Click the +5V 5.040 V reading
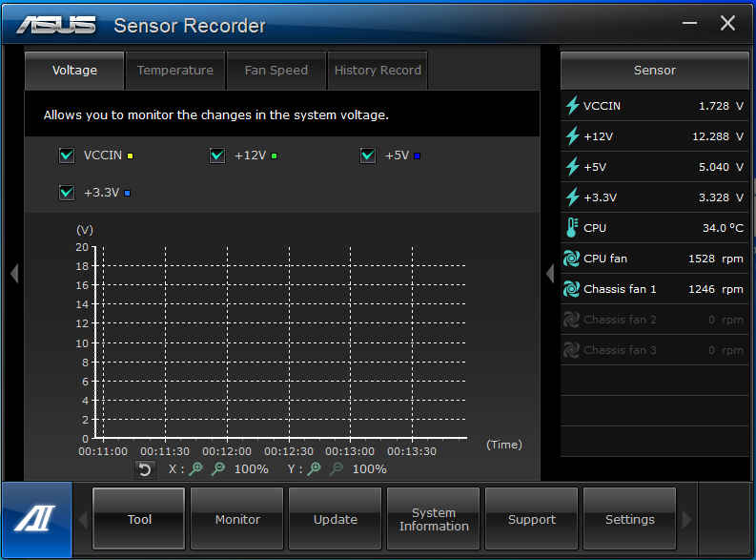Image resolution: width=756 pixels, height=560 pixels. [x=721, y=167]
